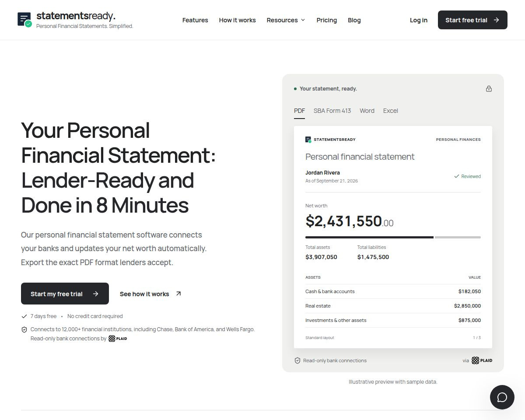Screen dimensions: 525x420
Task: Click the statementsready. brand name
Action: tap(76, 16)
